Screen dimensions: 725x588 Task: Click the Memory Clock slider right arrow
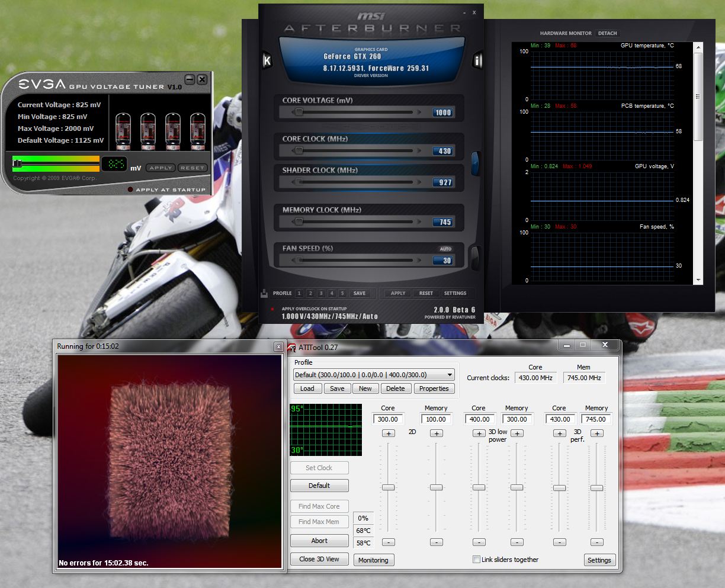(420, 222)
